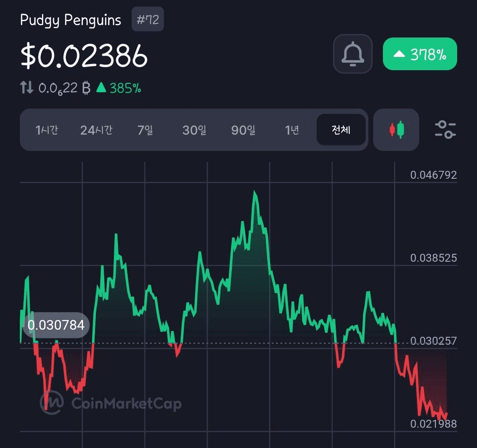Open chart settings sliders icon
The image size is (477, 448).
(x=445, y=130)
